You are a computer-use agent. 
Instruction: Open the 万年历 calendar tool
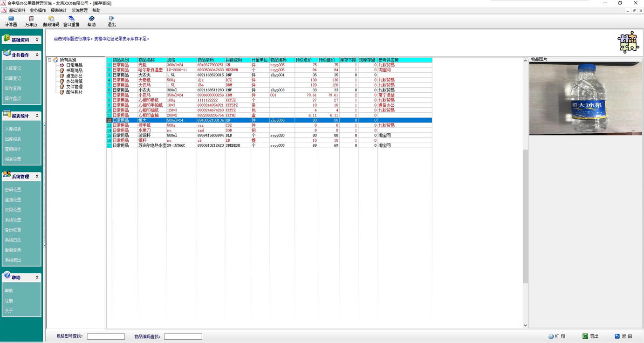coord(31,21)
